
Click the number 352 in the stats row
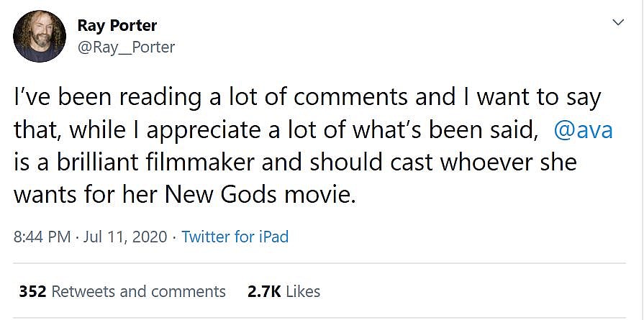pyautogui.click(x=32, y=291)
